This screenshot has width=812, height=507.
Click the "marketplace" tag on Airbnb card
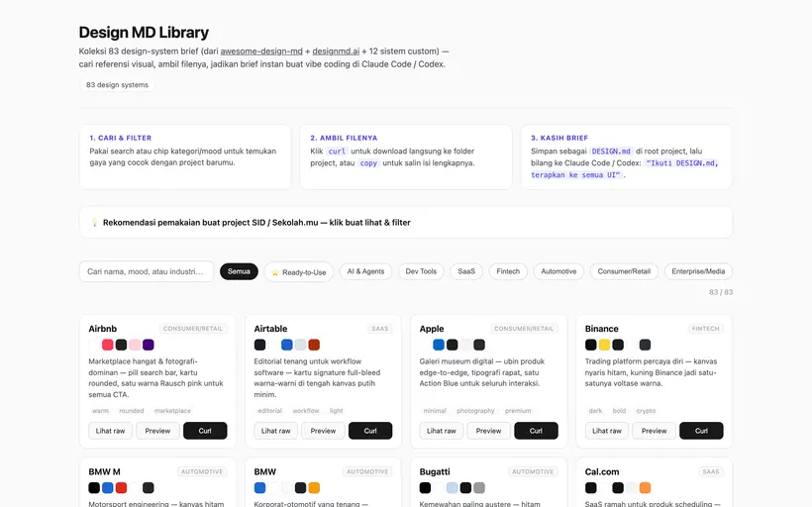[172, 411]
